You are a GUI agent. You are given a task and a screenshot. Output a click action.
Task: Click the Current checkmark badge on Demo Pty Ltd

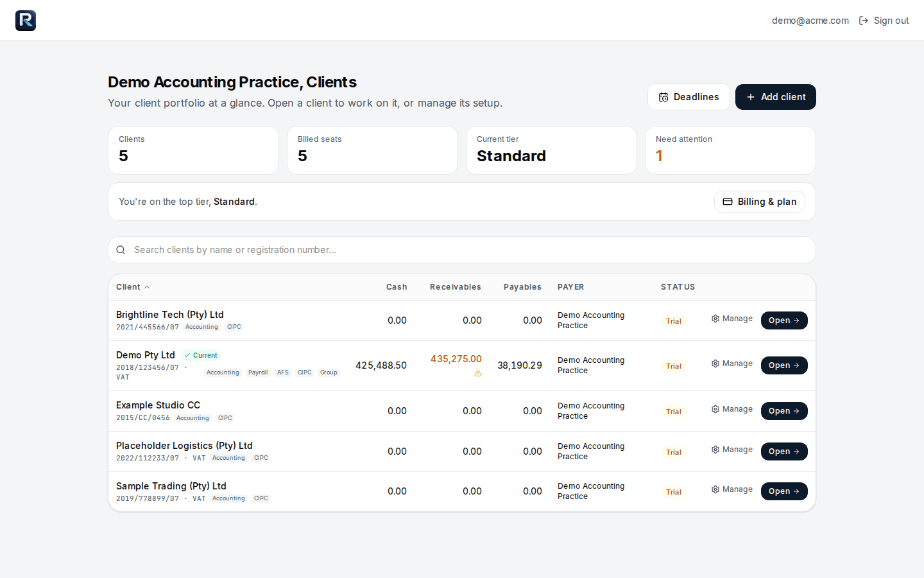tap(201, 355)
